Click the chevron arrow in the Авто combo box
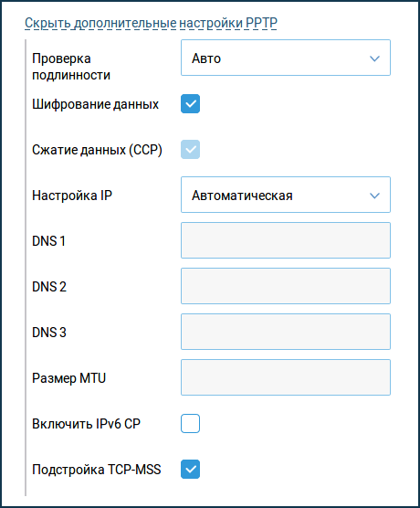Screen dimensions: 420x508 (374, 58)
